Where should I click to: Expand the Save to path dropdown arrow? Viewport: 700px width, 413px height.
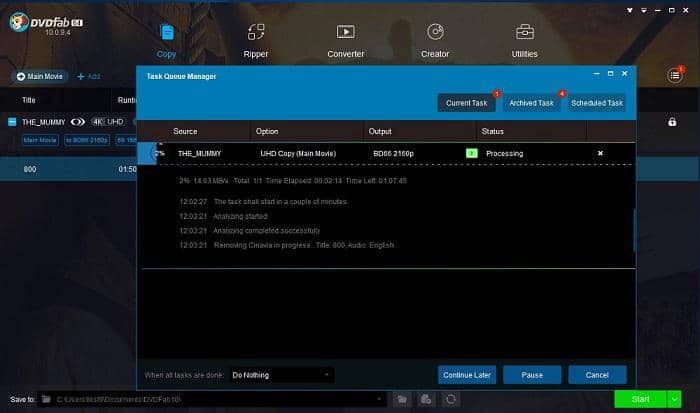click(x=379, y=399)
